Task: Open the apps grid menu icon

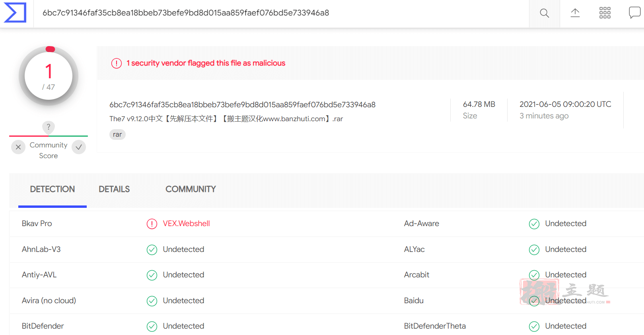Action: tap(605, 13)
